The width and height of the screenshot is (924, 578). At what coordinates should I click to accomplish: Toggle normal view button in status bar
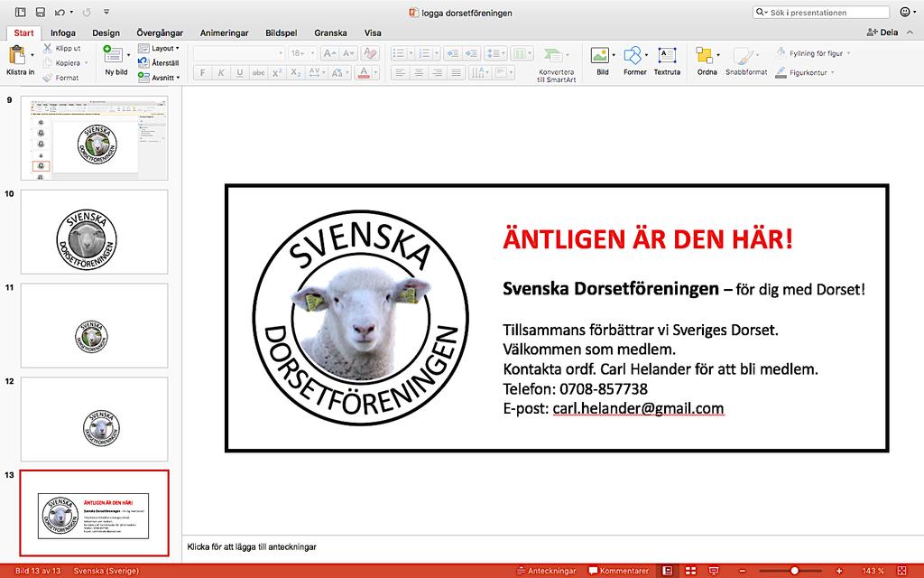(x=667, y=571)
